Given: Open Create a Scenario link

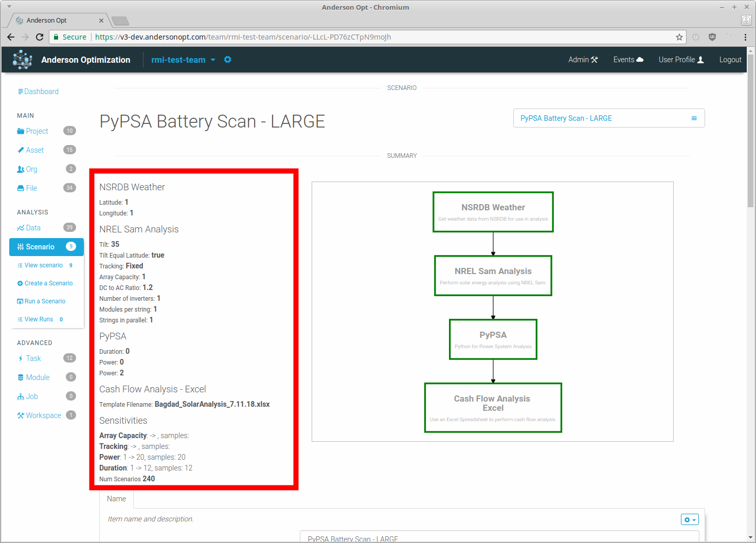Looking at the screenshot, I should pos(48,283).
